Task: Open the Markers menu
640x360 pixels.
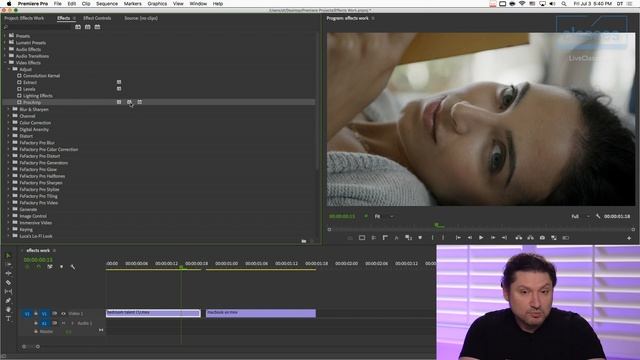Action: tap(133, 4)
